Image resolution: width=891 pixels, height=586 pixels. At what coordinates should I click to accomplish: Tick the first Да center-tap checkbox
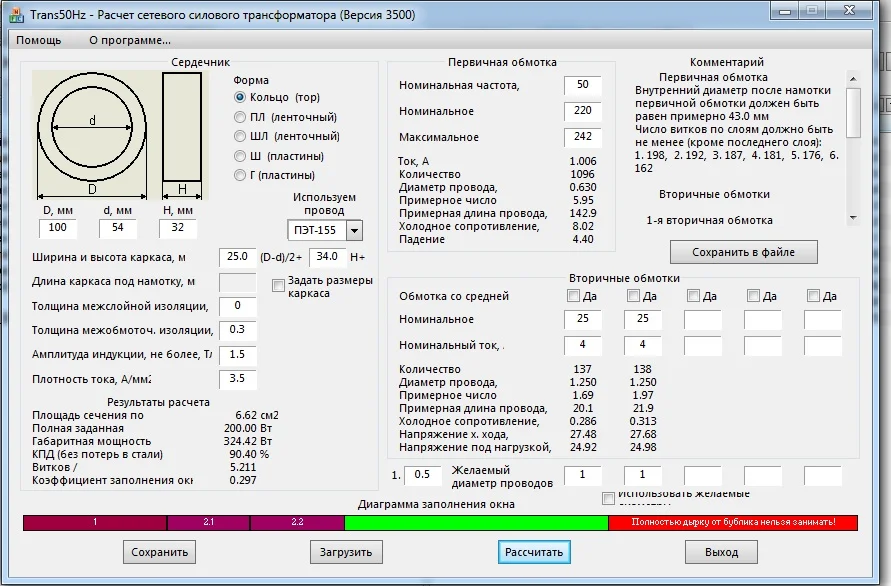click(574, 296)
